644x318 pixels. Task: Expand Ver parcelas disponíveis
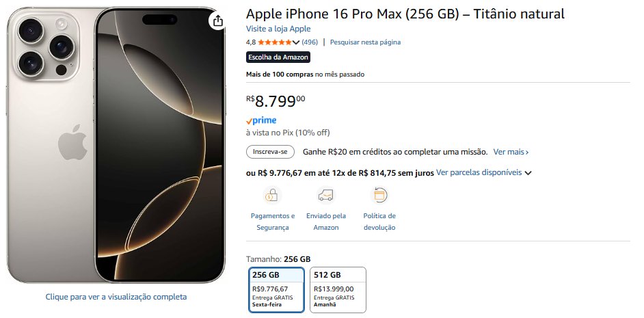(x=484, y=173)
